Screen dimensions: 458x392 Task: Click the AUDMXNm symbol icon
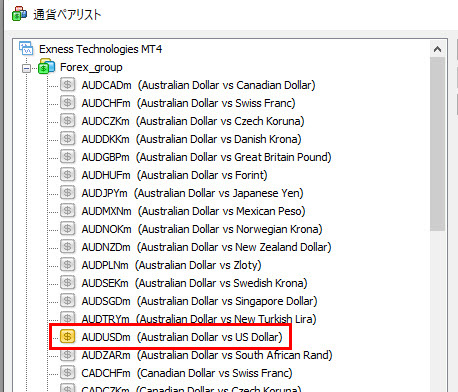(67, 211)
